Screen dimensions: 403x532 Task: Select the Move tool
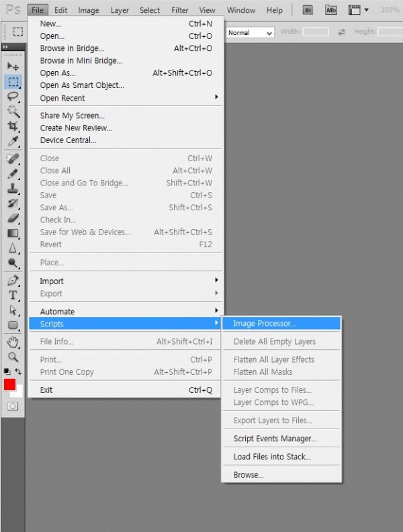tap(13, 66)
